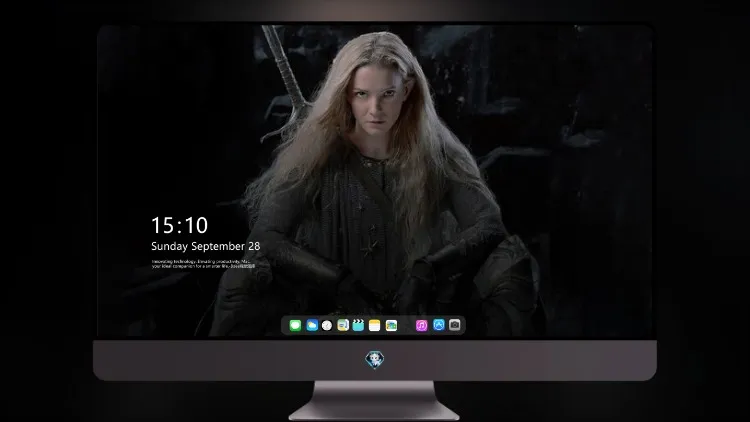Screen dimensions: 750x422
Task: Open the Photos gallery app in the dock
Action: coord(391,325)
